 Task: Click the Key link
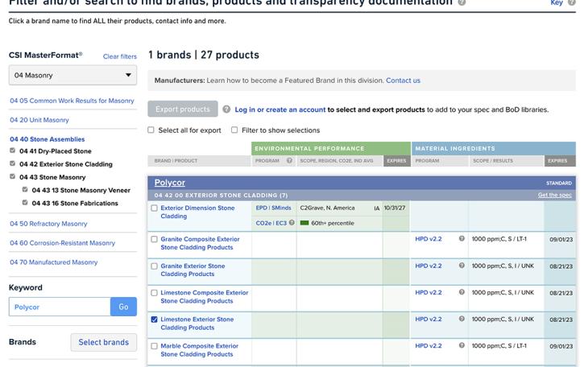point(557,2)
